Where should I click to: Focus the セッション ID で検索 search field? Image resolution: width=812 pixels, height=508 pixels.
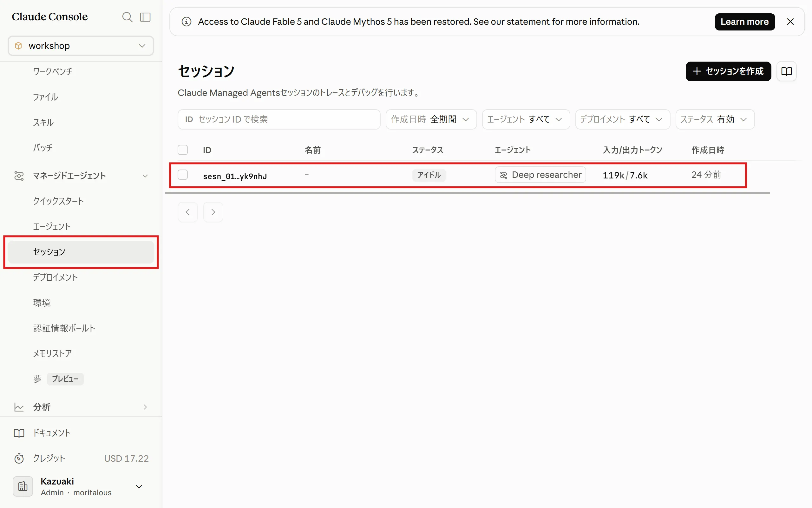point(279,119)
